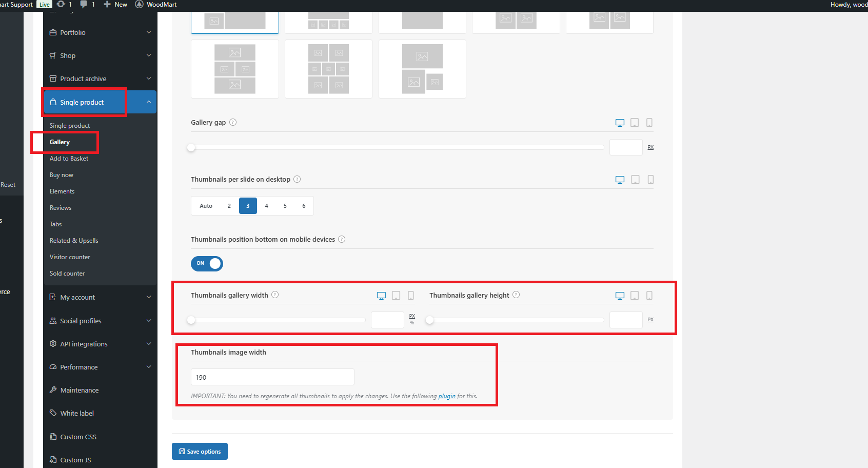Select tablet device for Thumbnails per slide
The image size is (868, 468).
click(635, 180)
